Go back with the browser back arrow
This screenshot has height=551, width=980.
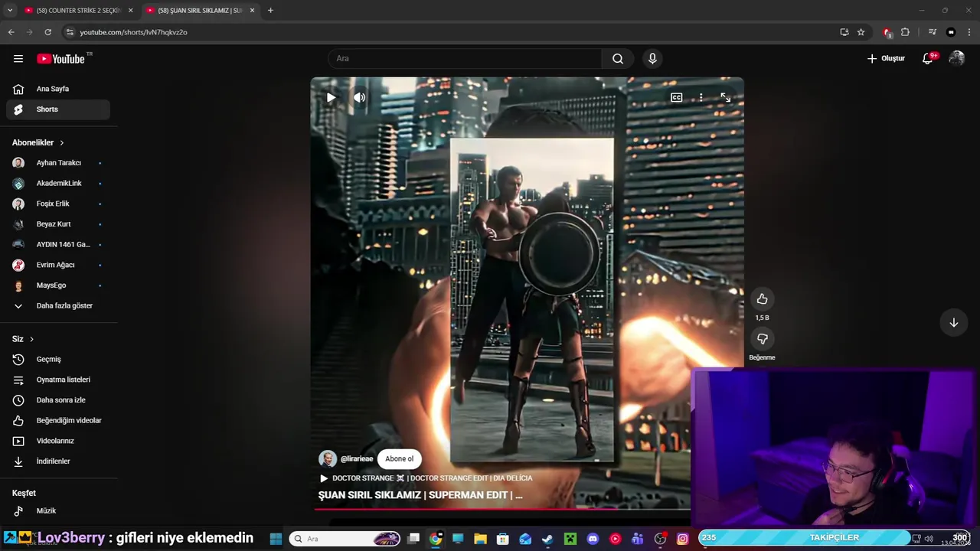pos(11,32)
